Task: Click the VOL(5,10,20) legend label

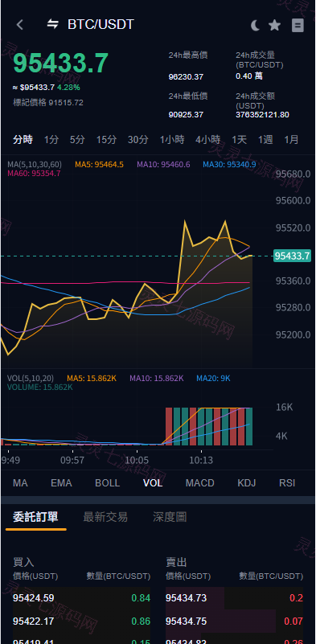Action: 31,378
